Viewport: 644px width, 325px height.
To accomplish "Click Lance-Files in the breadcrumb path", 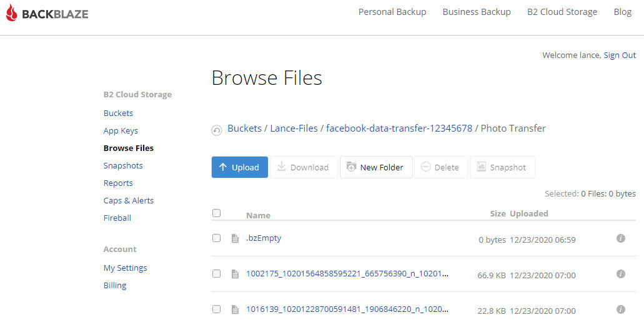I will (x=294, y=128).
